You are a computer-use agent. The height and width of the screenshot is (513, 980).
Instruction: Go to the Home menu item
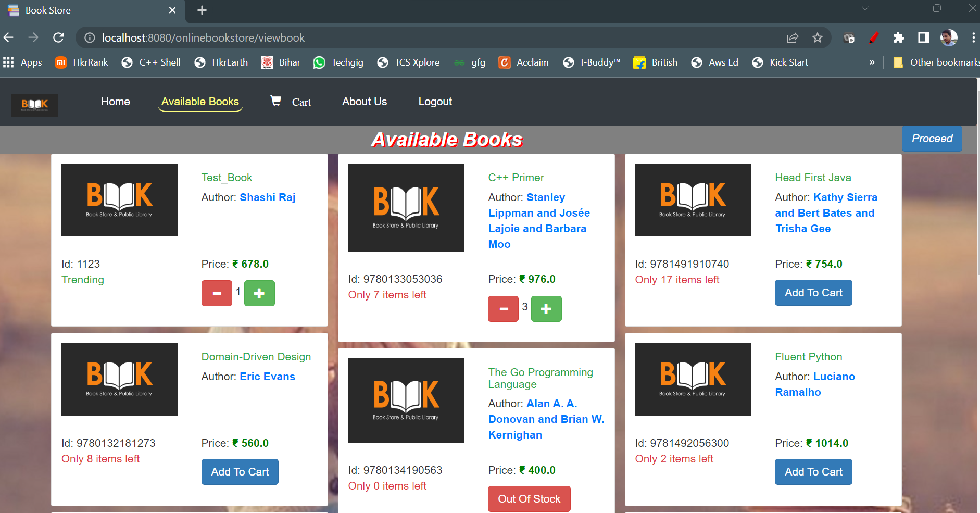pos(116,102)
